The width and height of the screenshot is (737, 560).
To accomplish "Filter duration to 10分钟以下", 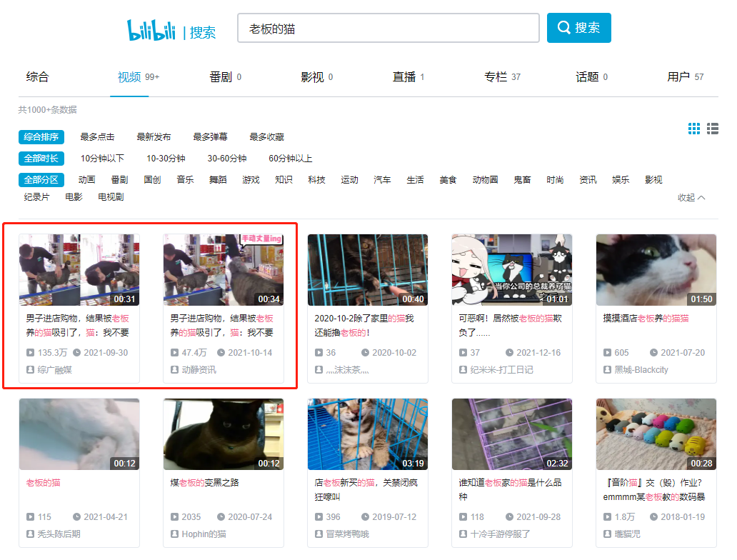I will coord(102,159).
